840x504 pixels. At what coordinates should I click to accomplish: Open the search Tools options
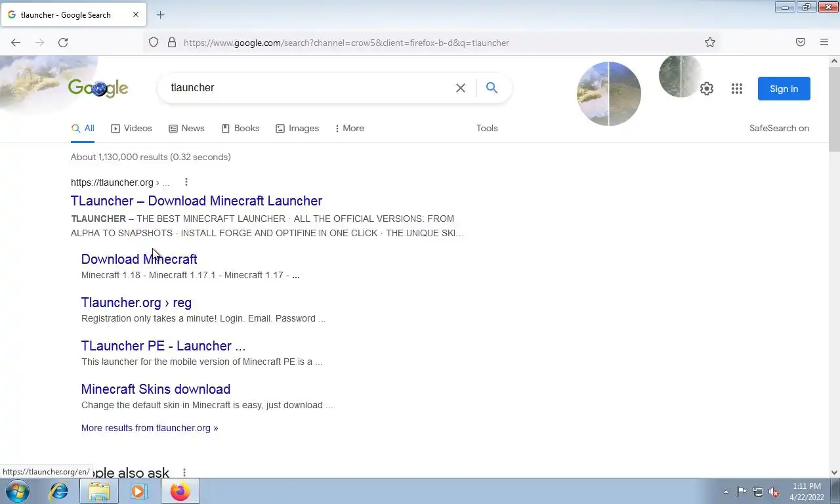[x=487, y=128]
